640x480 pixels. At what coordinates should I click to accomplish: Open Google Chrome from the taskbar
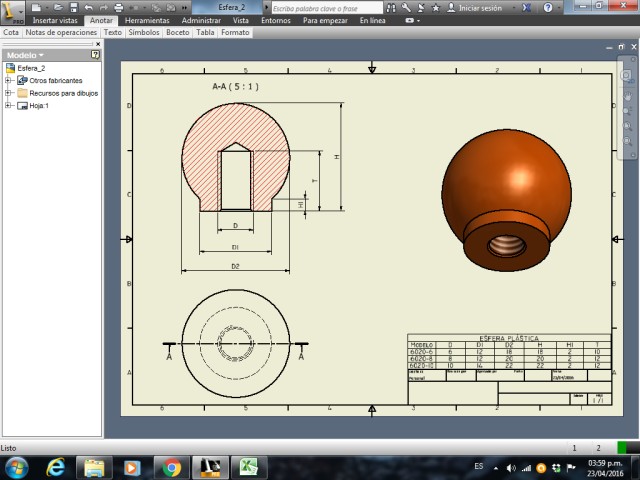pos(171,467)
